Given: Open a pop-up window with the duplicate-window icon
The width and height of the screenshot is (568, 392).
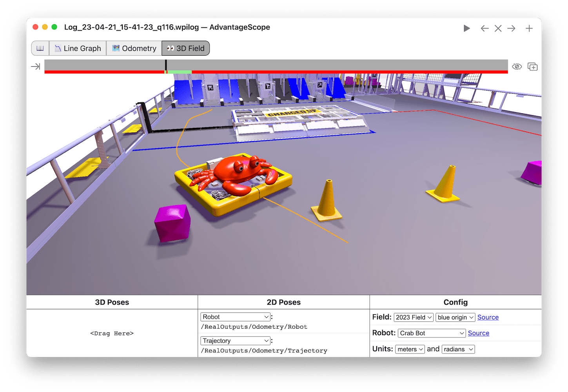Looking at the screenshot, I should [532, 66].
